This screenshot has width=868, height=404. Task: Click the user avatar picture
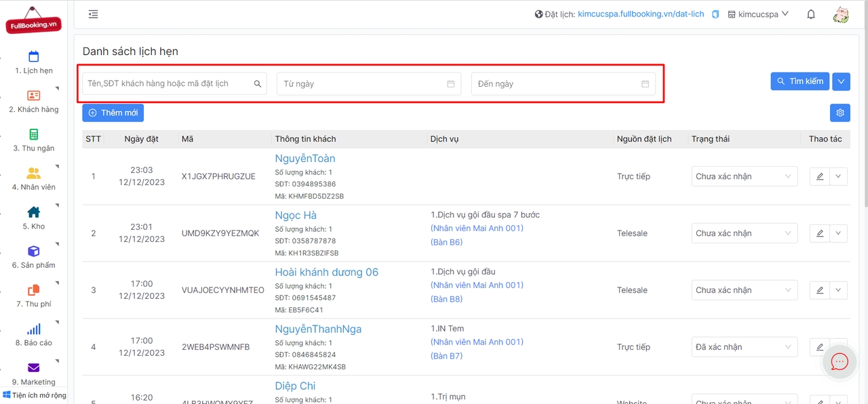841,15
